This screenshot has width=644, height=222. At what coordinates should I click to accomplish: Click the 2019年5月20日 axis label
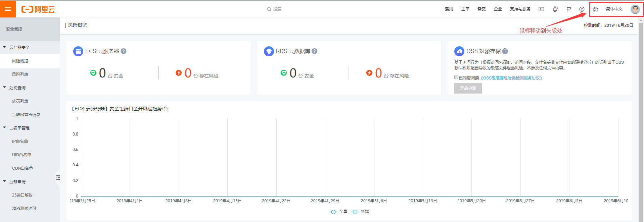pos(471,201)
